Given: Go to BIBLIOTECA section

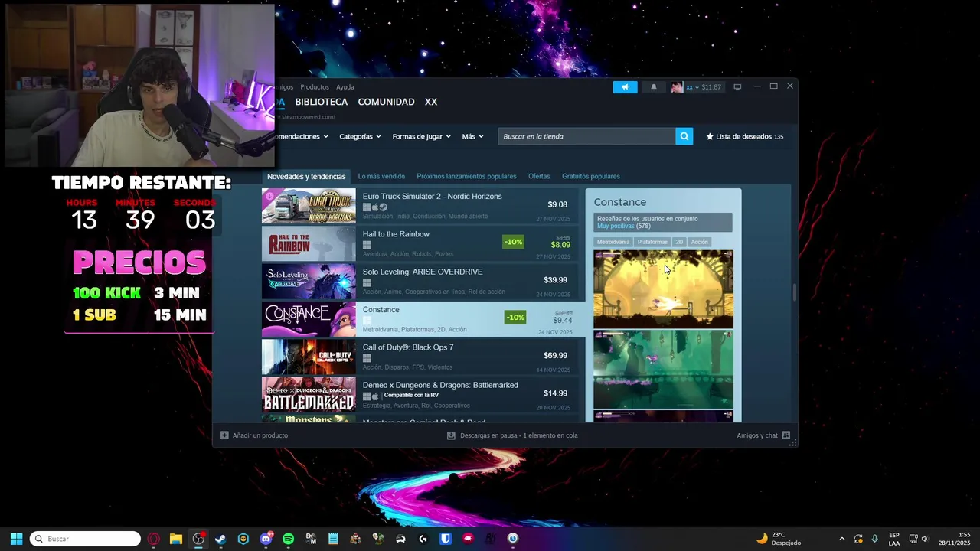Looking at the screenshot, I should coord(322,102).
